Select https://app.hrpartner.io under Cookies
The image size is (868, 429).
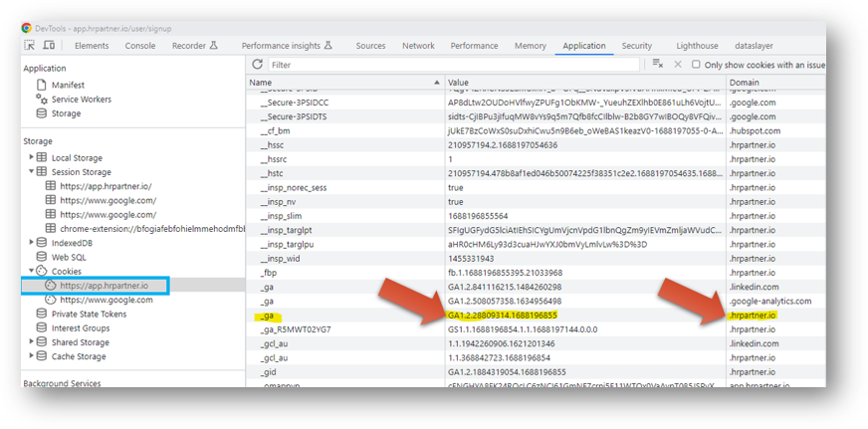pos(105,286)
